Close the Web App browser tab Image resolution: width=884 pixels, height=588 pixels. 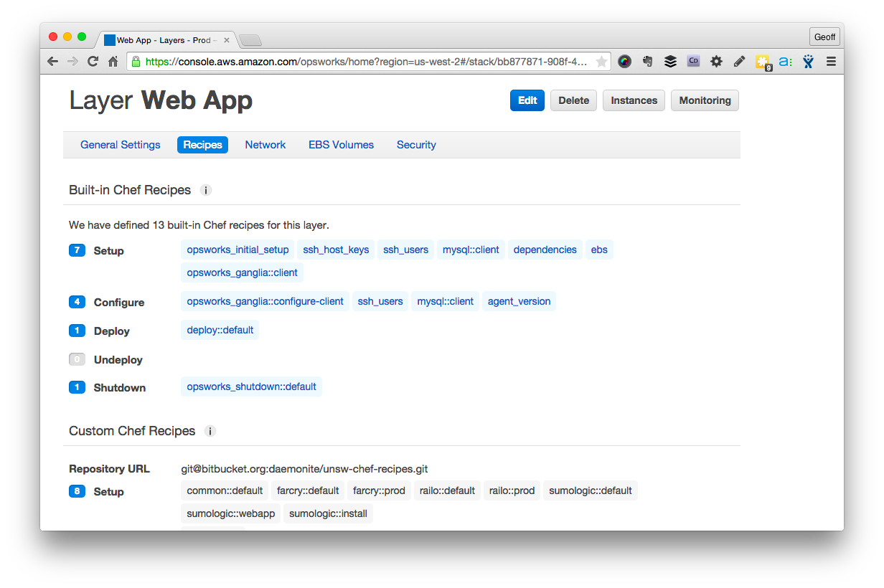(227, 40)
